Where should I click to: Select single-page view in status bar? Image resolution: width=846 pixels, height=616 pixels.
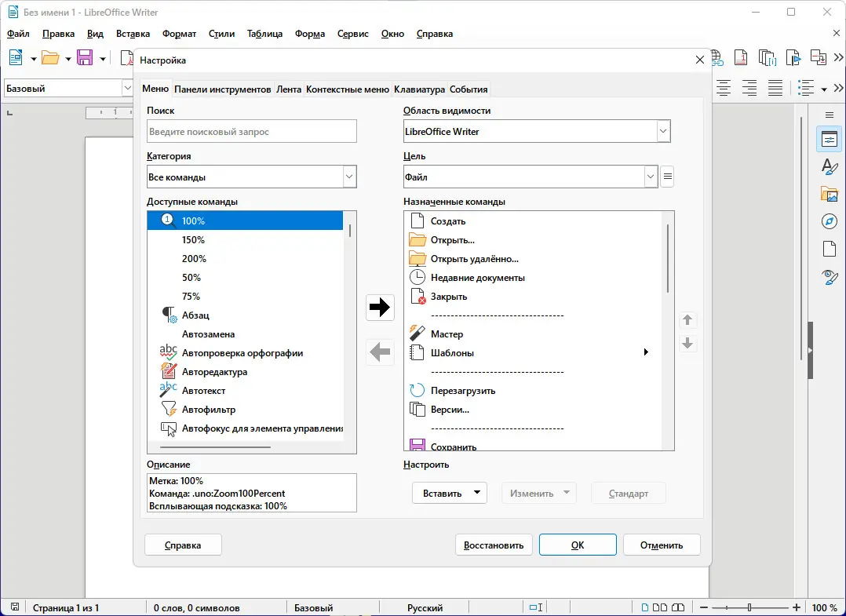click(645, 607)
